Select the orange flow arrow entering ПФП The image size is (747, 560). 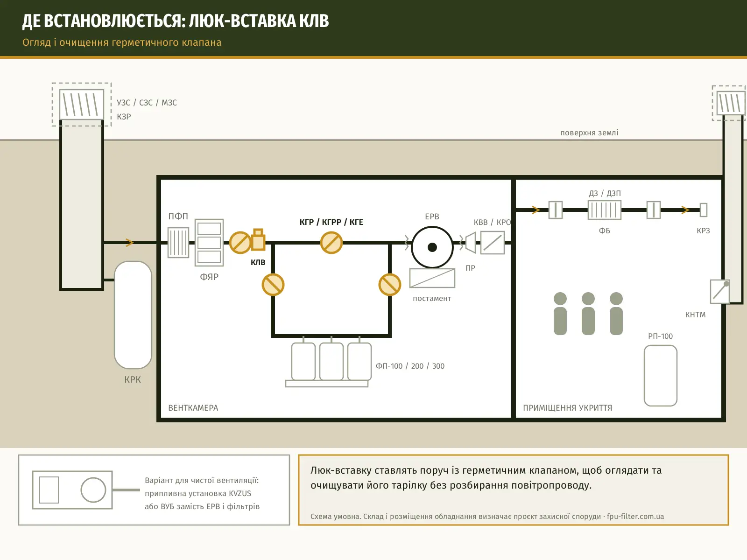point(130,243)
